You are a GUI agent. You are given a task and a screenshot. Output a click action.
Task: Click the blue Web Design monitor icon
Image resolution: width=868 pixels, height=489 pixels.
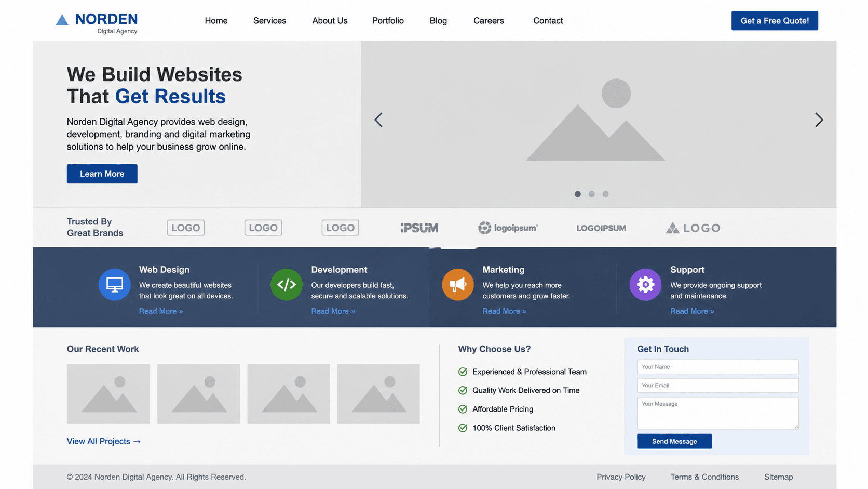point(115,284)
